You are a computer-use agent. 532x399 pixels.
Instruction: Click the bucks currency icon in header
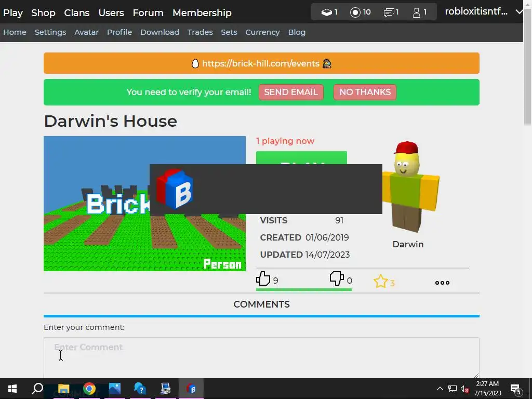point(326,12)
